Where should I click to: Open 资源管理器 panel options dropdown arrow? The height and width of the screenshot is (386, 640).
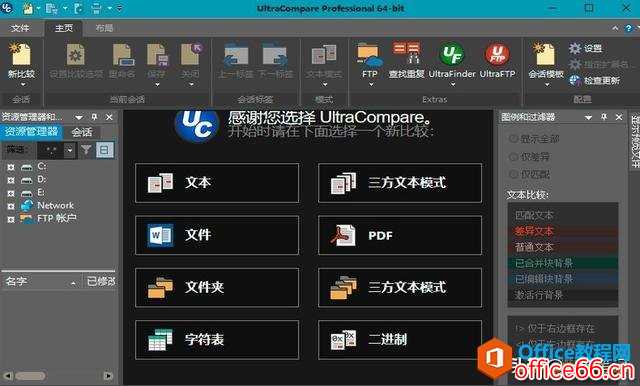click(79, 118)
